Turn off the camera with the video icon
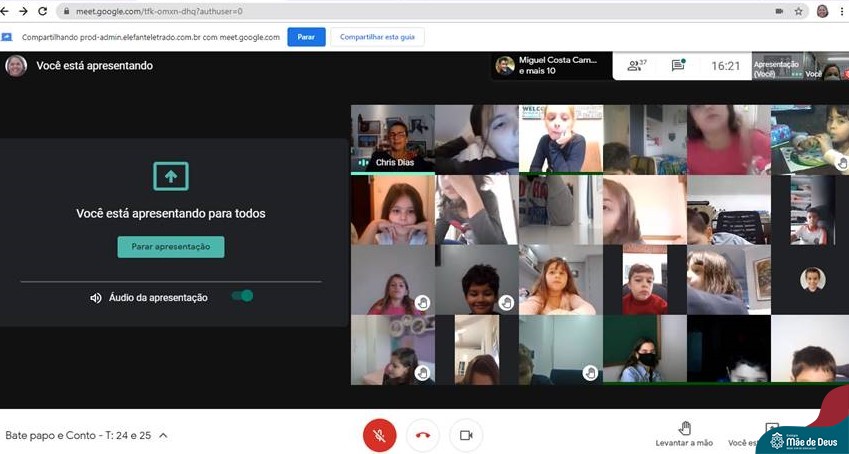849x454 pixels. (465, 435)
